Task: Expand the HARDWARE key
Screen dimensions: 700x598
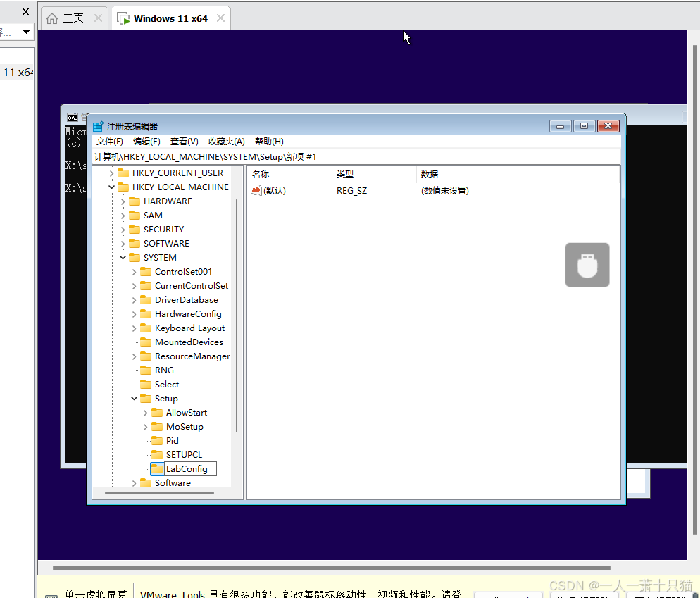Action: 123,201
